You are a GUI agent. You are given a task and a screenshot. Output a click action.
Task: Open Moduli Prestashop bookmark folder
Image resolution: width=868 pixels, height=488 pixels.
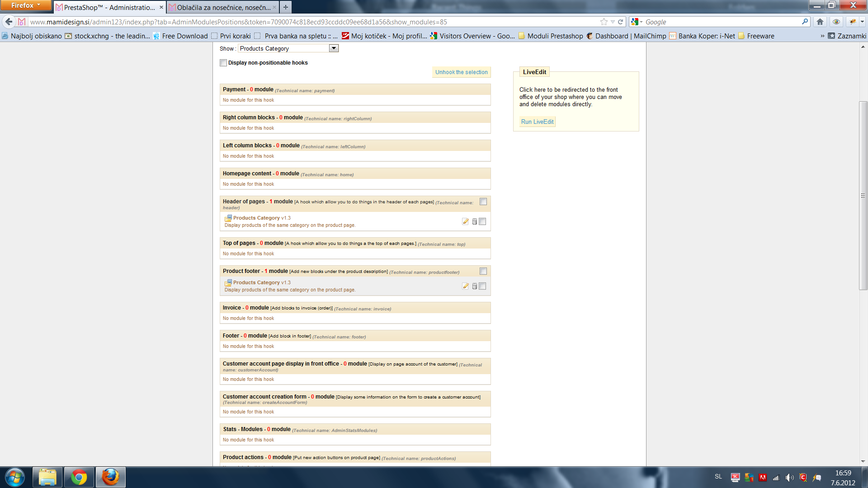tap(551, 36)
